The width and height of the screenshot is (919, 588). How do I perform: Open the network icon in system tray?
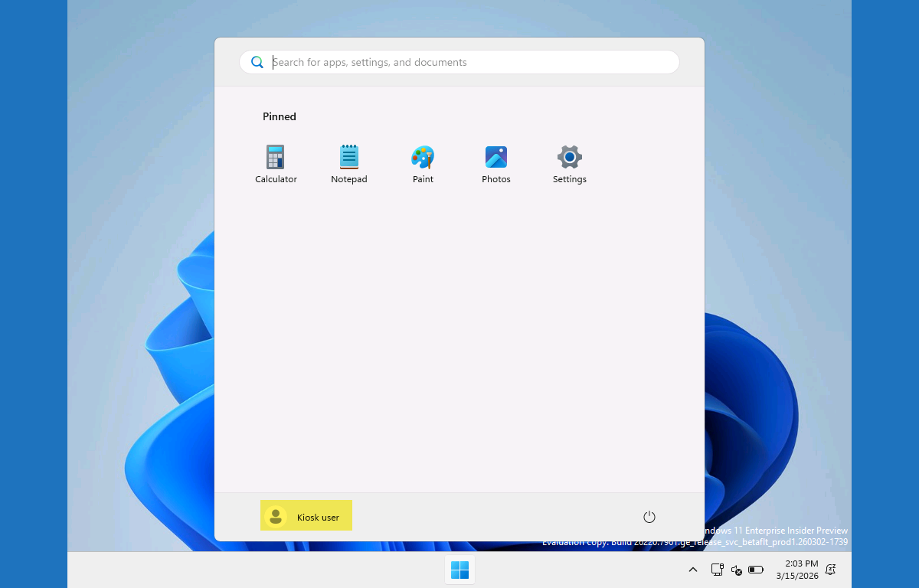coord(717,570)
